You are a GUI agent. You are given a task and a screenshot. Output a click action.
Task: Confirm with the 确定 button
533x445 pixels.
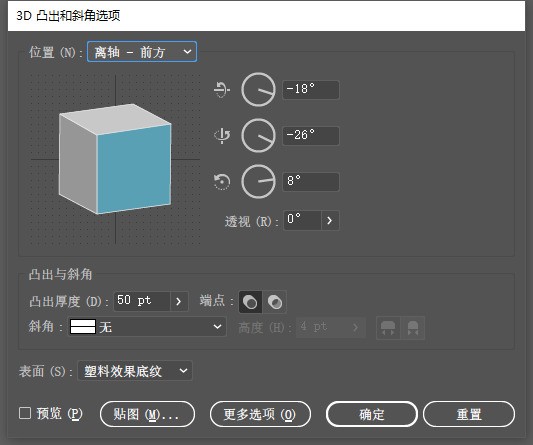tap(372, 414)
